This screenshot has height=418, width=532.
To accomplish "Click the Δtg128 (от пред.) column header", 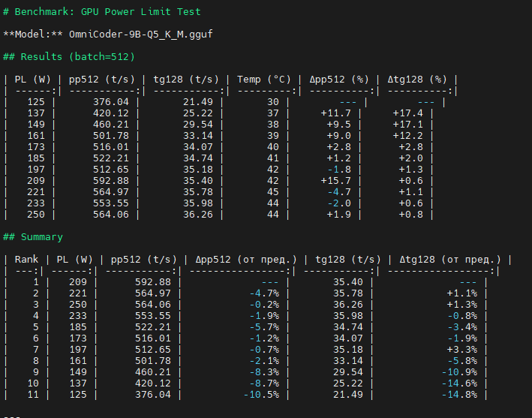I will (450, 260).
